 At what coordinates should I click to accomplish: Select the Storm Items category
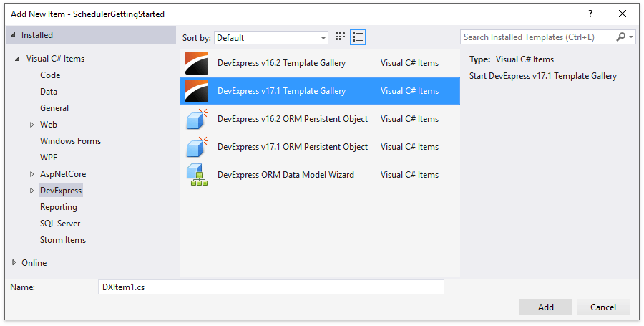[x=63, y=240]
